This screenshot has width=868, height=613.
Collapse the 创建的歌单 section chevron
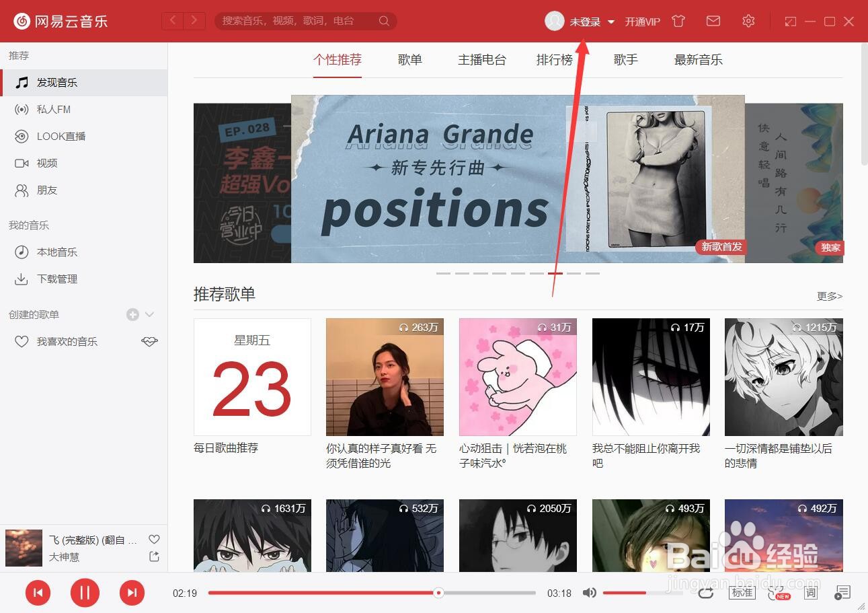click(150, 314)
